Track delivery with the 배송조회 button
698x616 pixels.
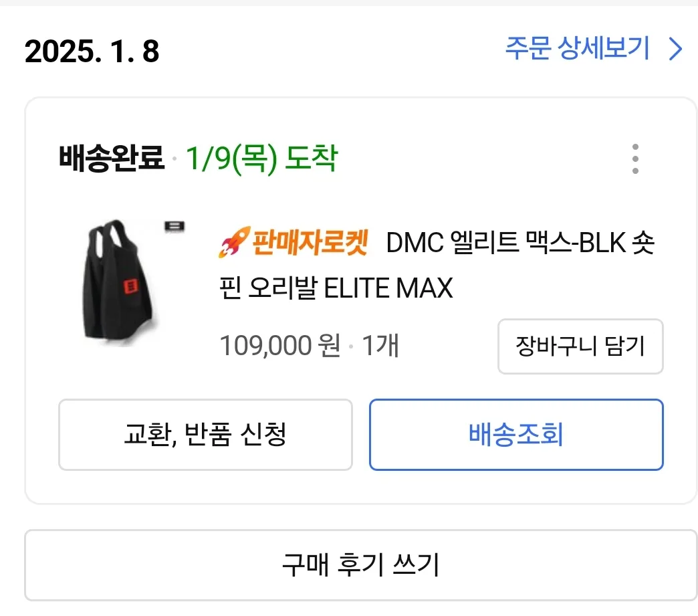[515, 435]
